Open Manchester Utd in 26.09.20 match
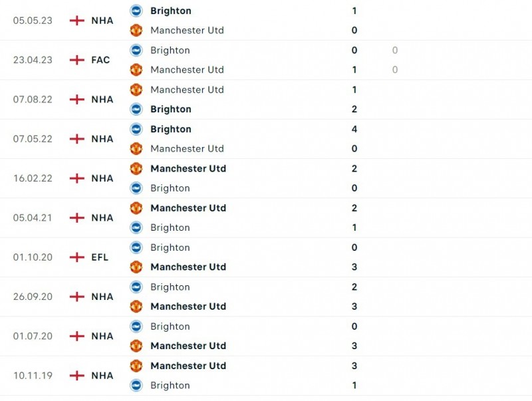Image resolution: width=532 pixels, height=401 pixels. (x=188, y=307)
